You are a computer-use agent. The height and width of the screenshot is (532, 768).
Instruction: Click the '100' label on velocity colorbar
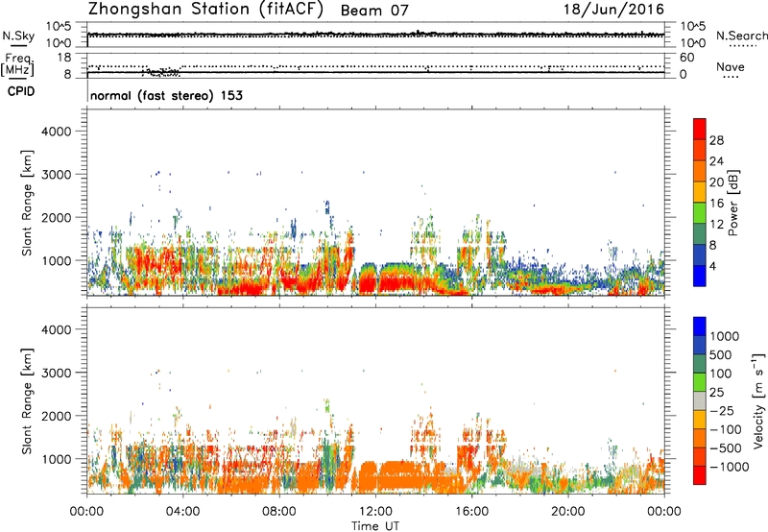coord(721,374)
